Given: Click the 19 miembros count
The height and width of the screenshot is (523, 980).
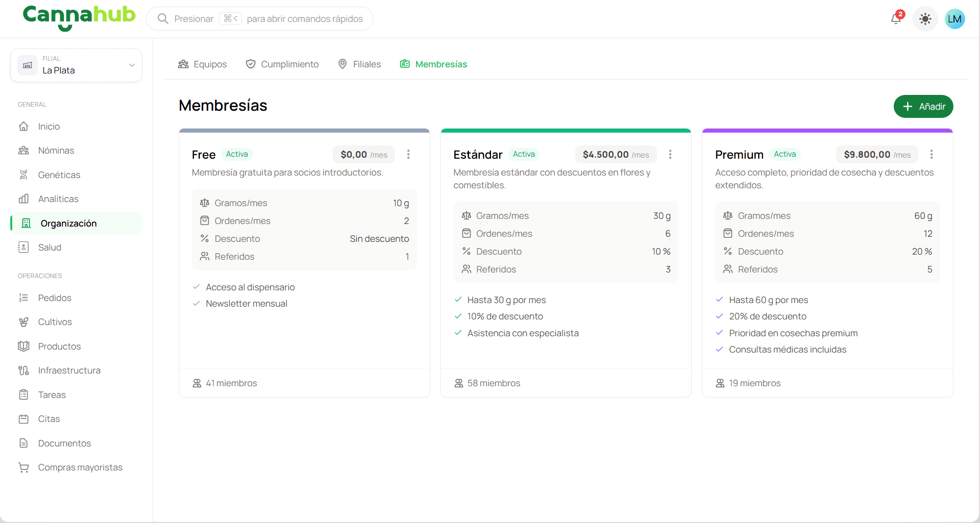Looking at the screenshot, I should click(x=748, y=383).
